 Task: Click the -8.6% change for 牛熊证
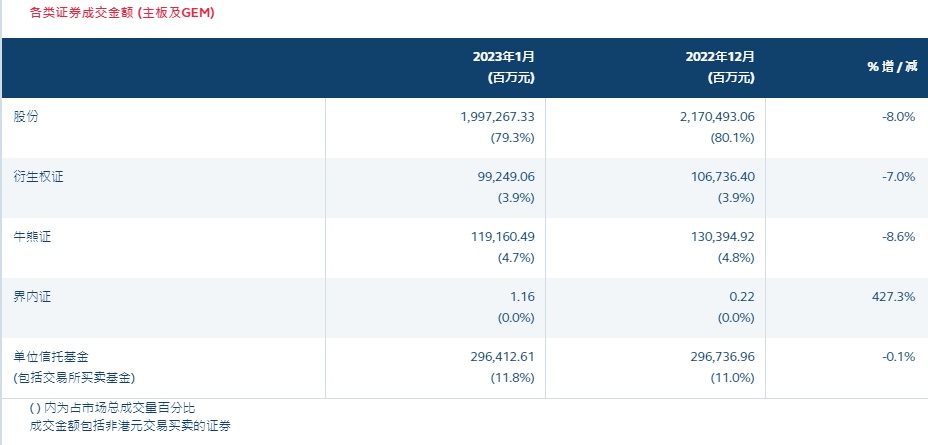899,237
